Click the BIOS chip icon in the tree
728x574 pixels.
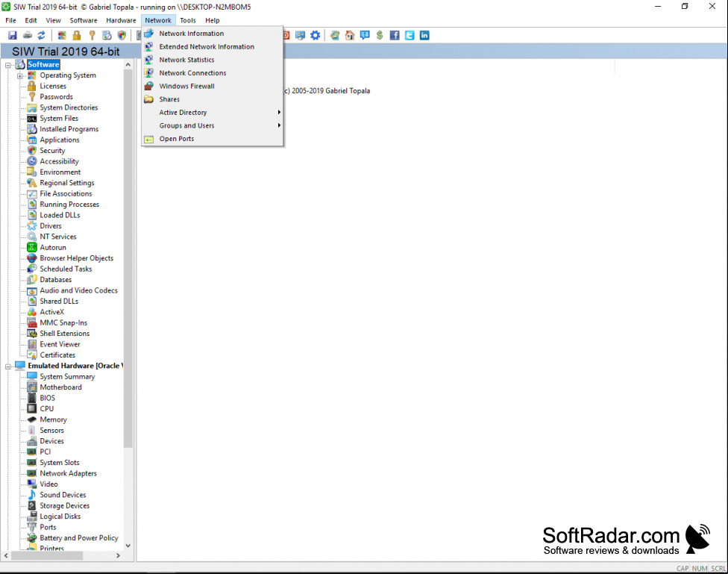(31, 398)
